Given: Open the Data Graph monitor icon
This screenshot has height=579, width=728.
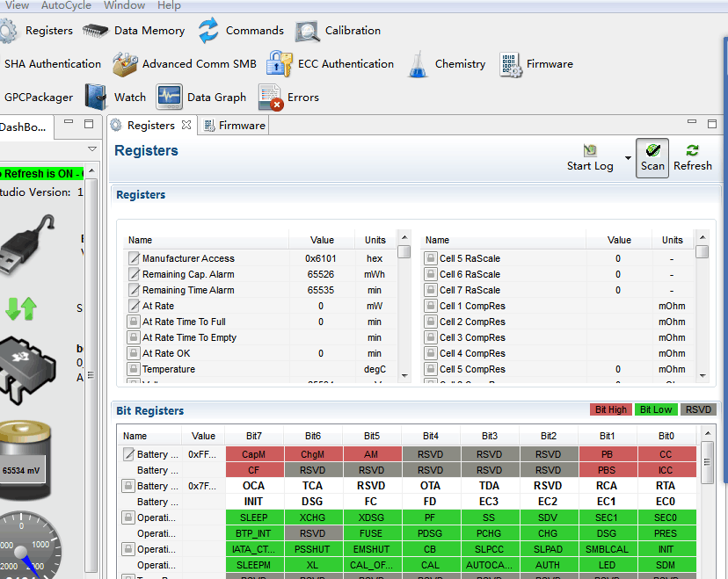Looking at the screenshot, I should click(x=169, y=97).
